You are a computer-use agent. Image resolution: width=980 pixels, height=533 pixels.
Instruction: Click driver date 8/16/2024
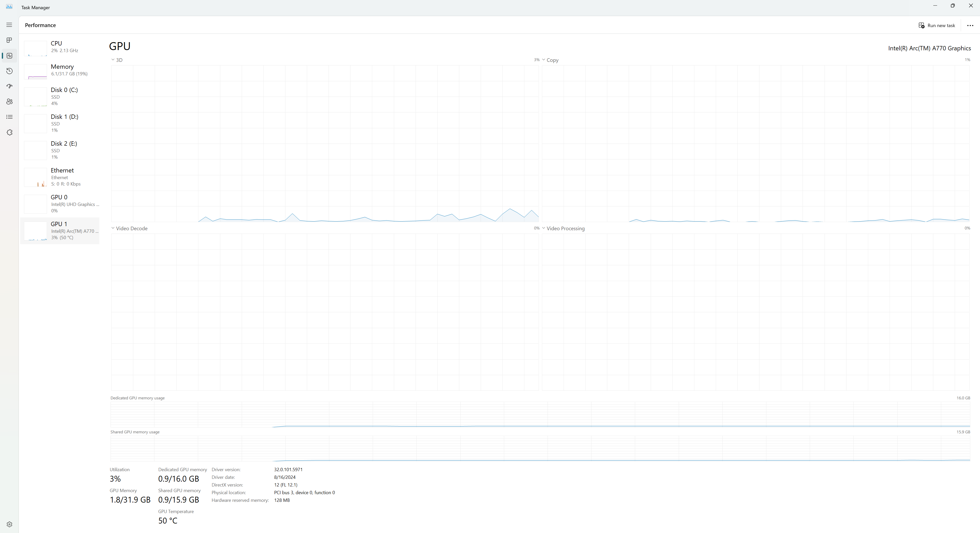285,477
